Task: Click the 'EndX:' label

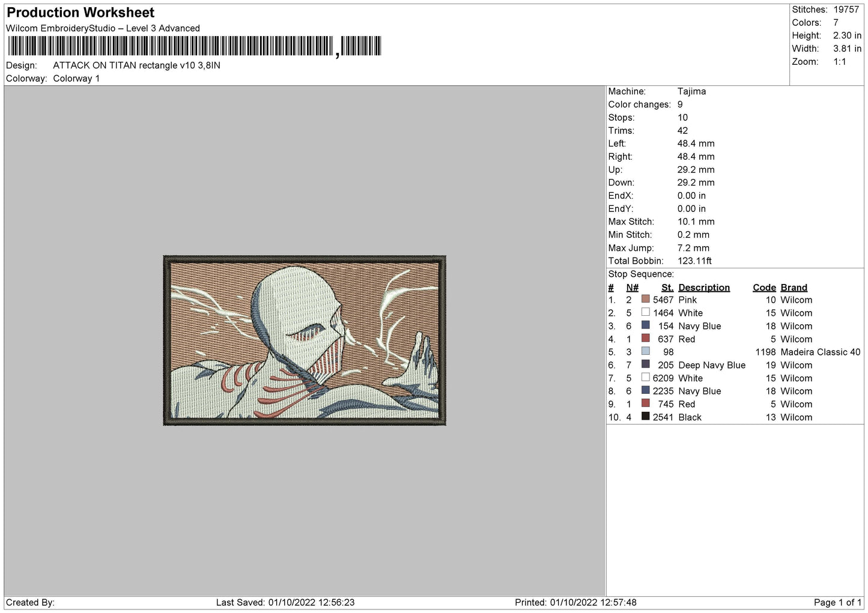Action: (x=621, y=196)
